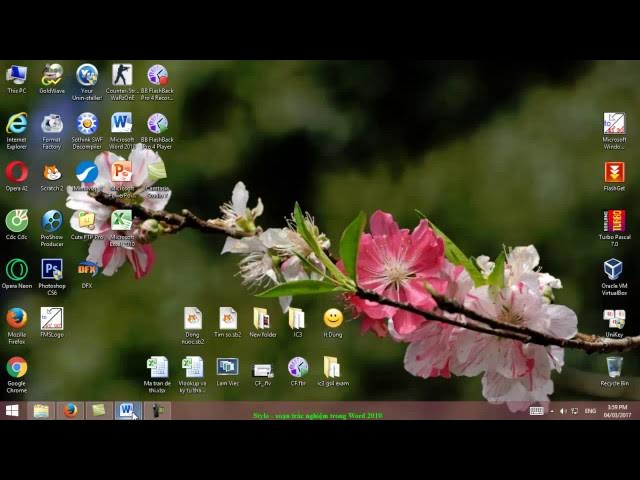Open Microsoft Windows Logo shortcut on right side

click(x=614, y=131)
